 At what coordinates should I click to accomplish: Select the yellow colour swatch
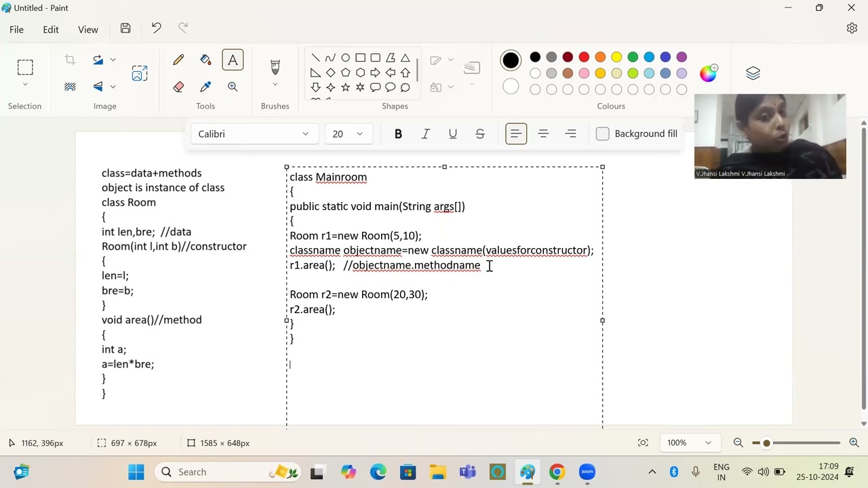616,57
